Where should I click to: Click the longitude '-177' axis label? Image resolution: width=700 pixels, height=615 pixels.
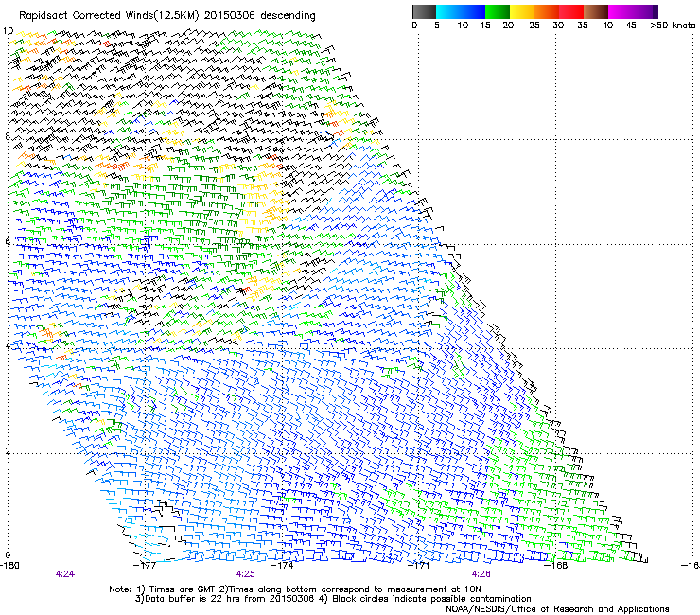(x=145, y=566)
